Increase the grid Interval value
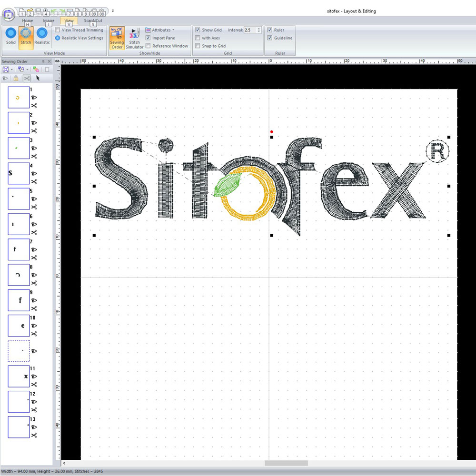This screenshot has width=476, height=476. pyautogui.click(x=259, y=29)
